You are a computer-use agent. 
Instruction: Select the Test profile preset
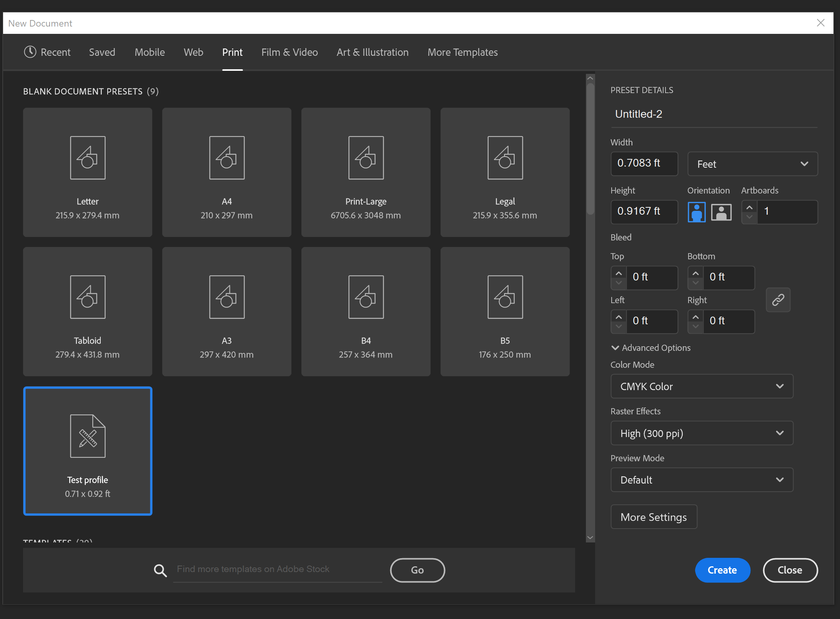point(88,450)
